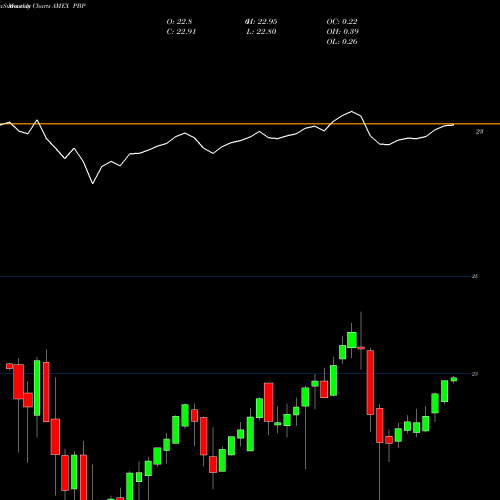Click the OH: 0.39 statistic
This screenshot has width=500, height=500.
point(342,32)
